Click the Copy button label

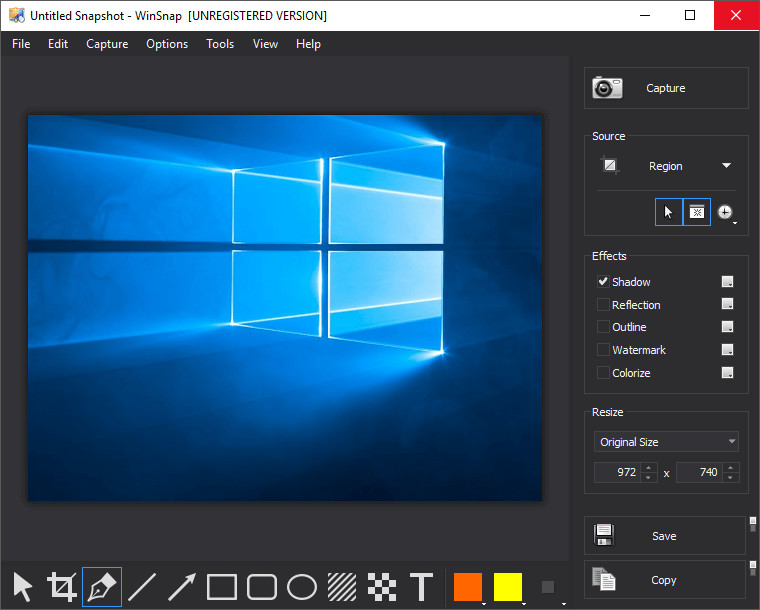pyautogui.click(x=664, y=580)
